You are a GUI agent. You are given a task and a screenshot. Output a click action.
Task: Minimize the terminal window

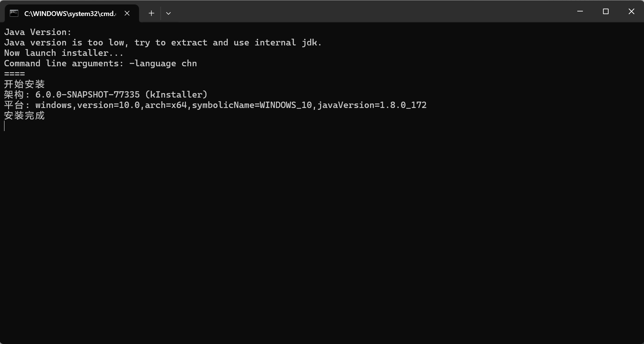(580, 12)
